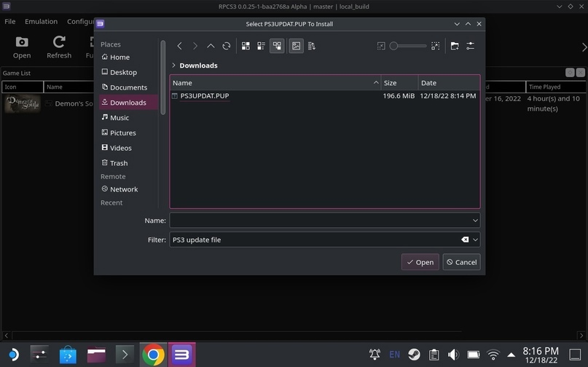The image size is (588, 367).
Task: Toggle file preview panel
Action: tap(297, 46)
